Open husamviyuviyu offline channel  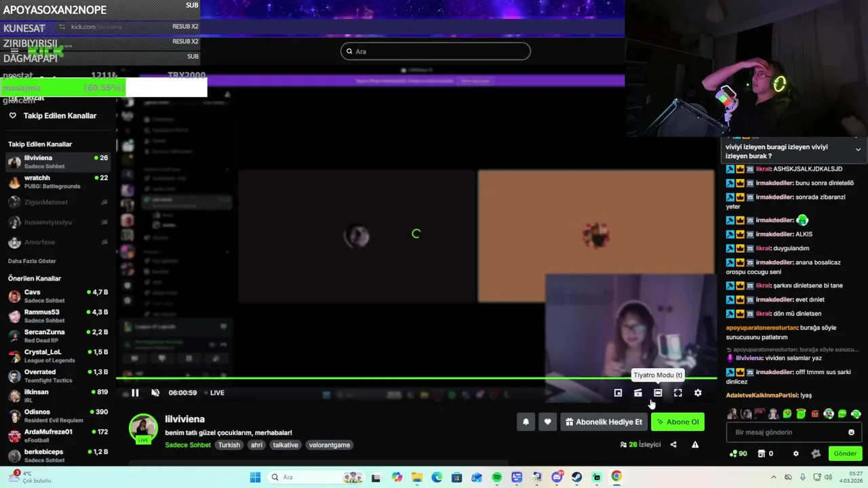pyautogui.click(x=58, y=222)
